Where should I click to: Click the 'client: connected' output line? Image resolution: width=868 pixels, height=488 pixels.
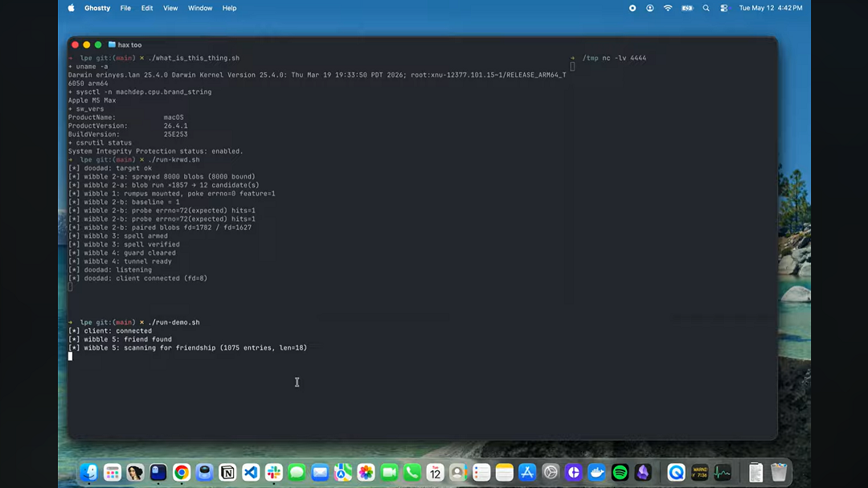[110, 330]
